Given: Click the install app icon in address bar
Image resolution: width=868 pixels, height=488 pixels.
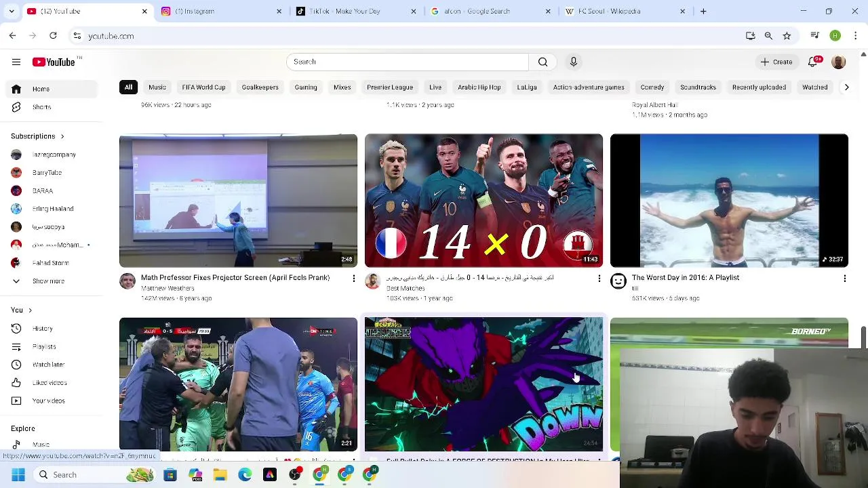Looking at the screenshot, I should tap(750, 36).
